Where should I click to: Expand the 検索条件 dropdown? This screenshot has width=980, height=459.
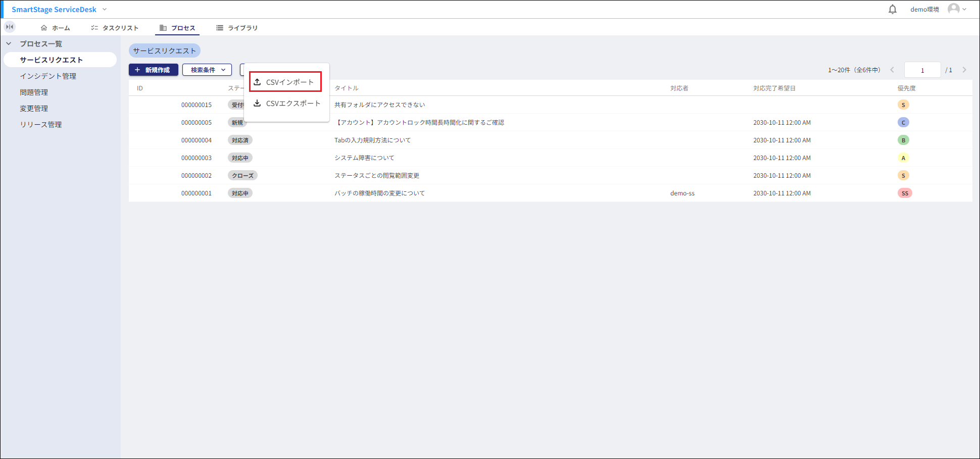[x=207, y=70]
